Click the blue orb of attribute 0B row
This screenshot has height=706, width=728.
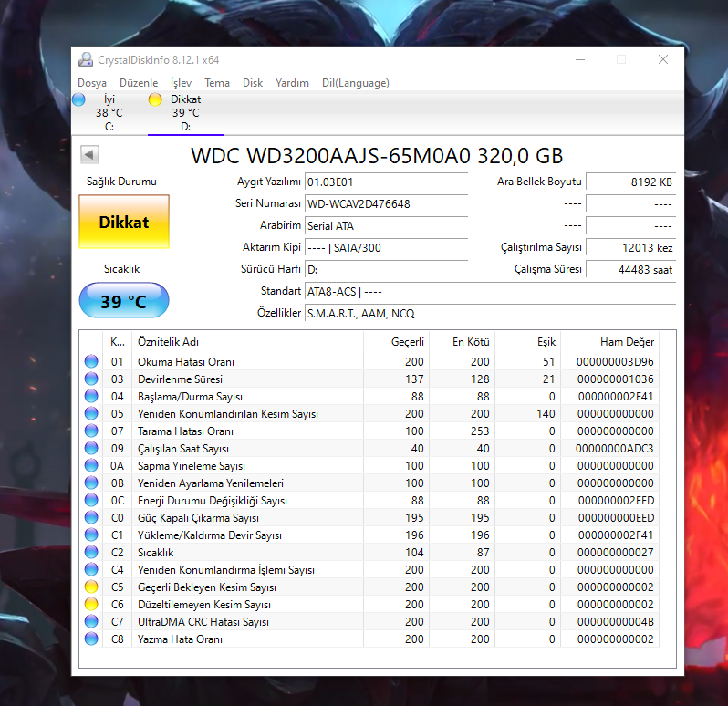click(91, 483)
